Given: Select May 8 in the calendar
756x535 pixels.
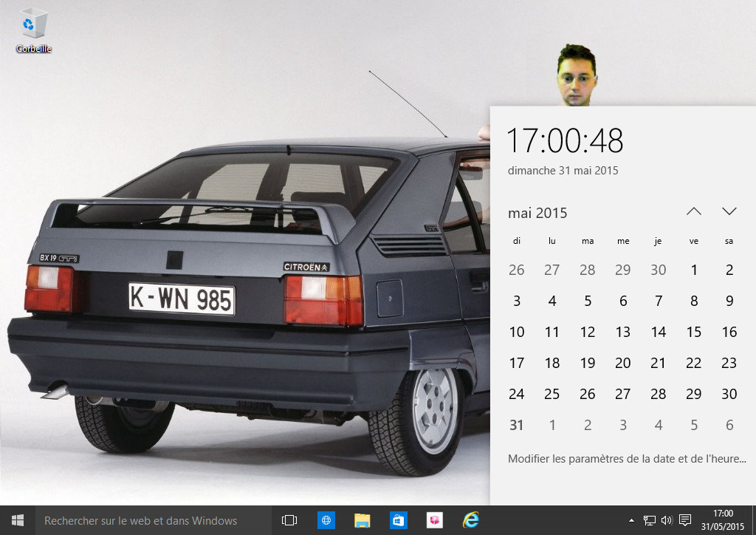Looking at the screenshot, I should (x=694, y=301).
